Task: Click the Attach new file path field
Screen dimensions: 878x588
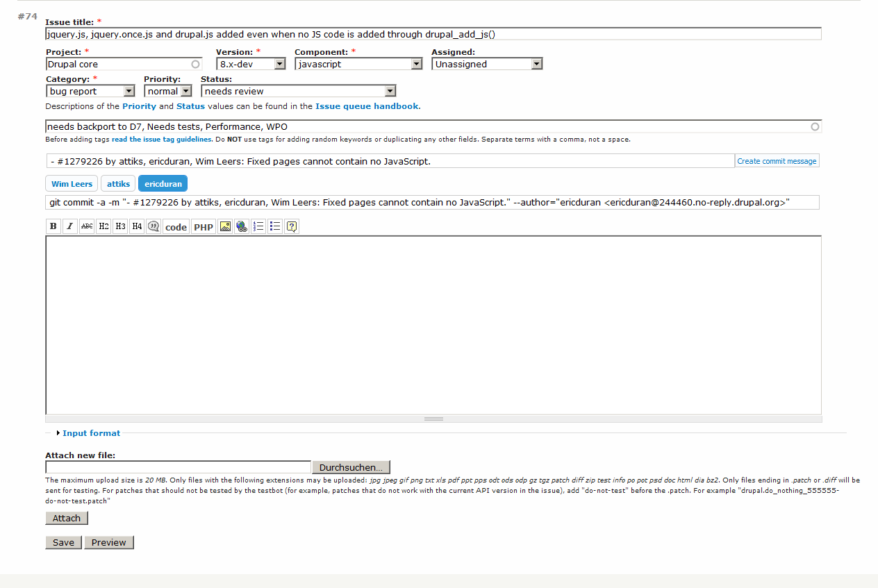Action: [178, 467]
